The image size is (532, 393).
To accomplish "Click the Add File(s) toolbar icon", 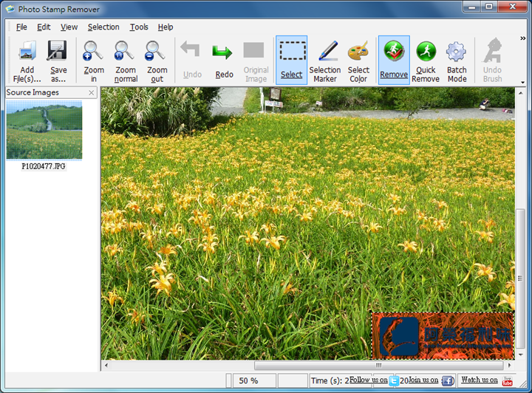I will click(27, 52).
